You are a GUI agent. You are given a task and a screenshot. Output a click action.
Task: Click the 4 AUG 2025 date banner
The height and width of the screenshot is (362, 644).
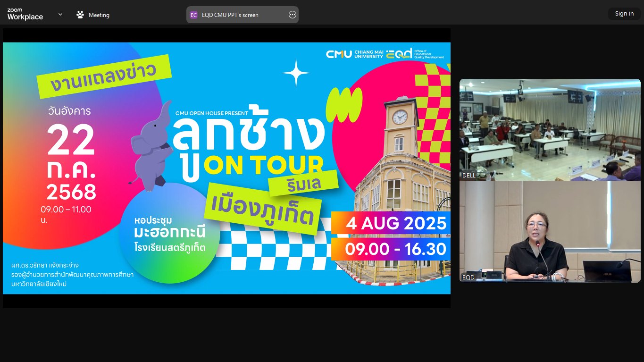click(391, 223)
